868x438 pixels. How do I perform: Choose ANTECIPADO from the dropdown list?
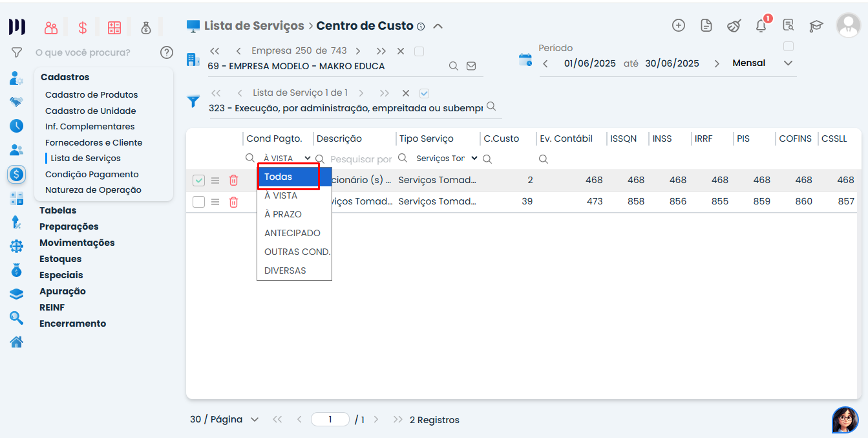tap(294, 233)
